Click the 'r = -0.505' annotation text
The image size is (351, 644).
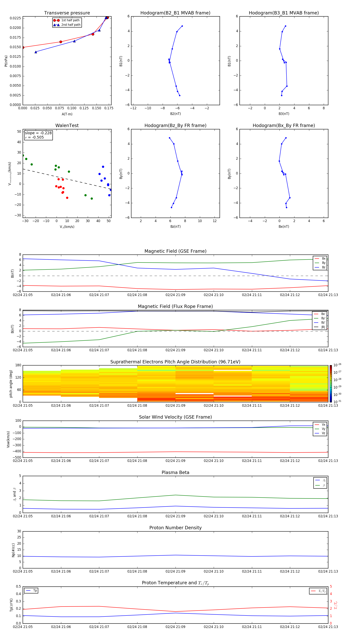(x=34, y=137)
